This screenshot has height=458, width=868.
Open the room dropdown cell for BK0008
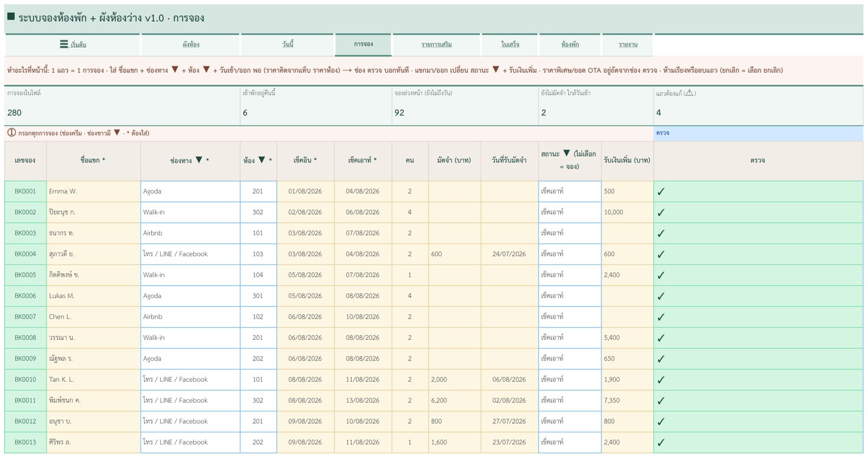(258, 338)
